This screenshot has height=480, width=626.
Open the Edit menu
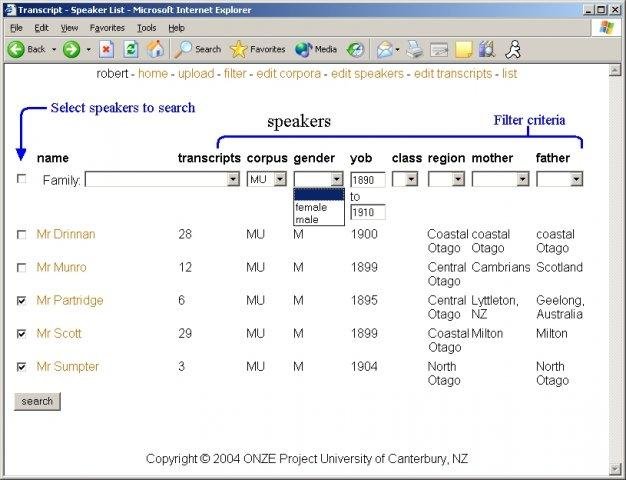pyautogui.click(x=41, y=28)
